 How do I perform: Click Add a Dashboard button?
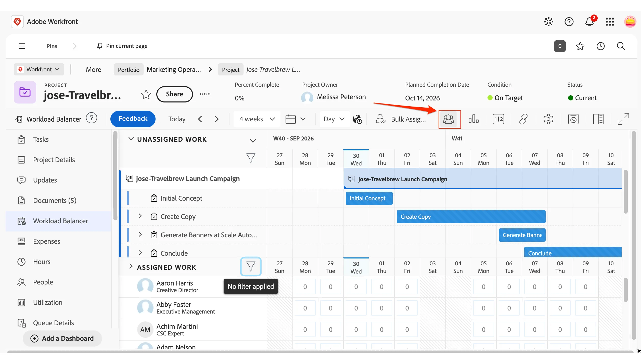pos(62,339)
